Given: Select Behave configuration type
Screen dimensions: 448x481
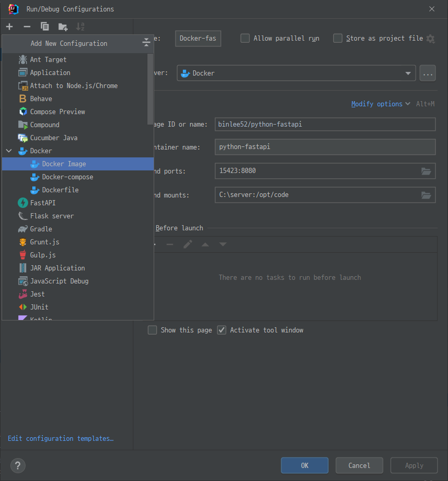Looking at the screenshot, I should 78,99.
